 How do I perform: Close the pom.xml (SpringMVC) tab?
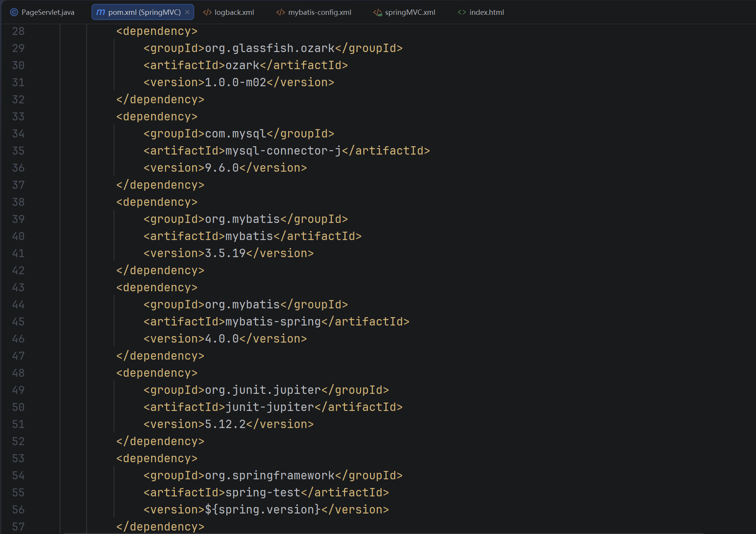pos(187,12)
